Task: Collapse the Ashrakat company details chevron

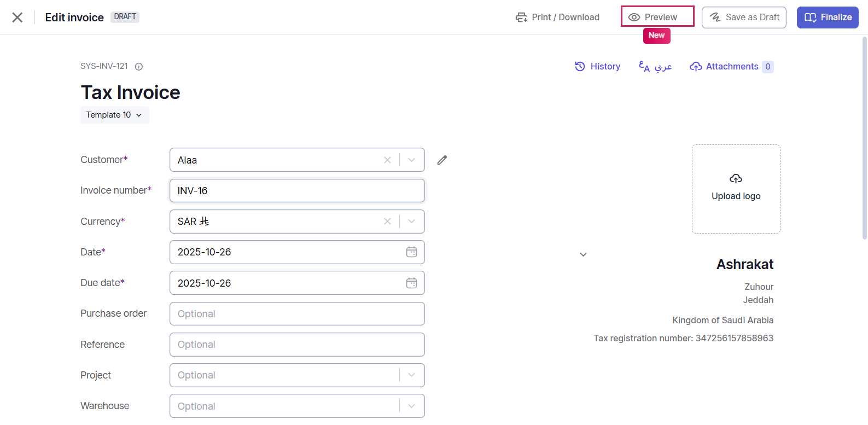Action: click(583, 254)
